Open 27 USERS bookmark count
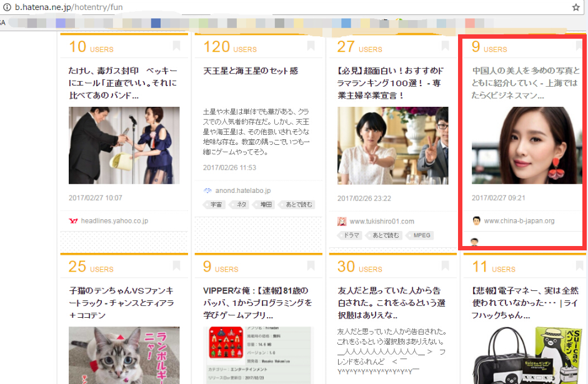This screenshot has width=588, height=384. [x=360, y=47]
